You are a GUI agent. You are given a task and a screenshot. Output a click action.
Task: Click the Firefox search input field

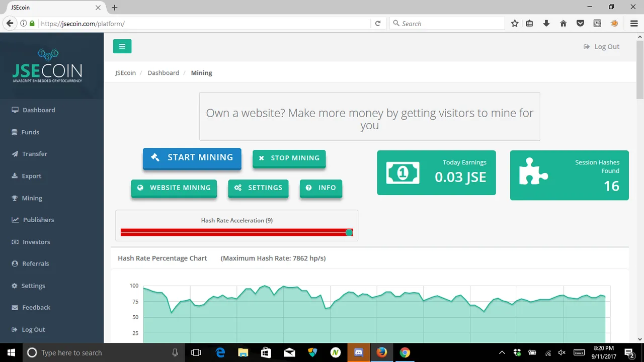point(447,24)
